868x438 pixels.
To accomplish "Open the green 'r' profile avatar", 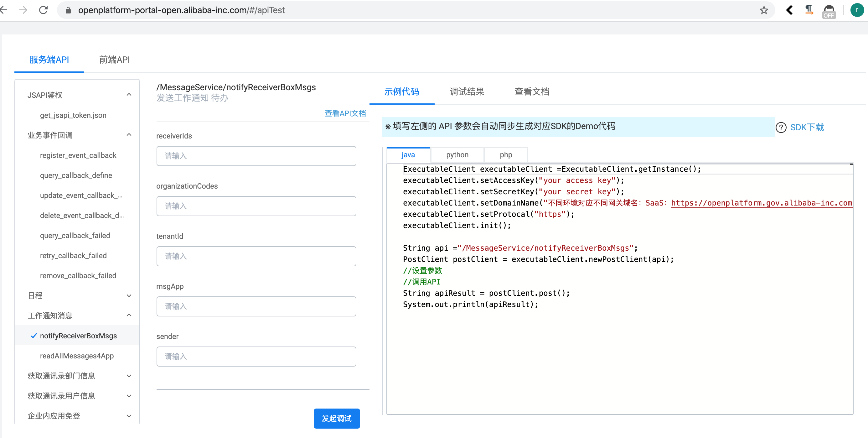I will tap(857, 10).
